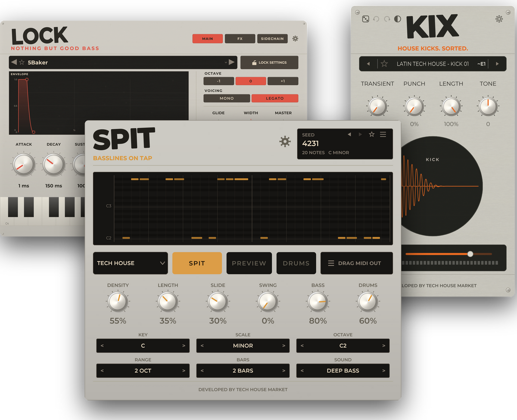Select previous Scale left arrow
Image resolution: width=517 pixels, height=420 pixels.
coord(202,345)
